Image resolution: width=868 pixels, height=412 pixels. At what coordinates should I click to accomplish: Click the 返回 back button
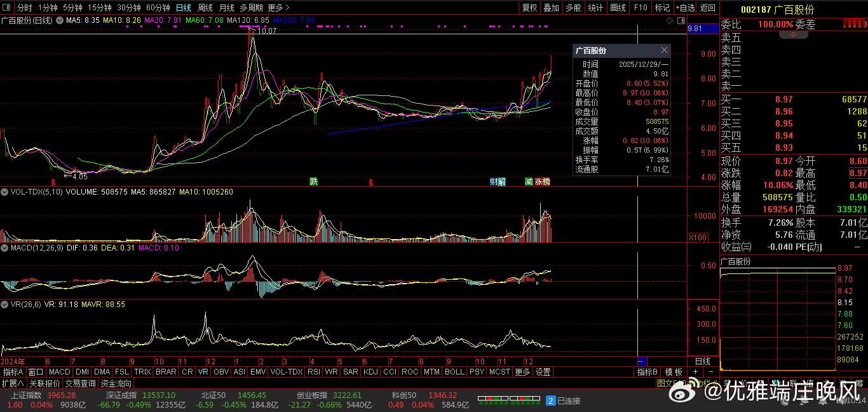pyautogui.click(x=707, y=8)
